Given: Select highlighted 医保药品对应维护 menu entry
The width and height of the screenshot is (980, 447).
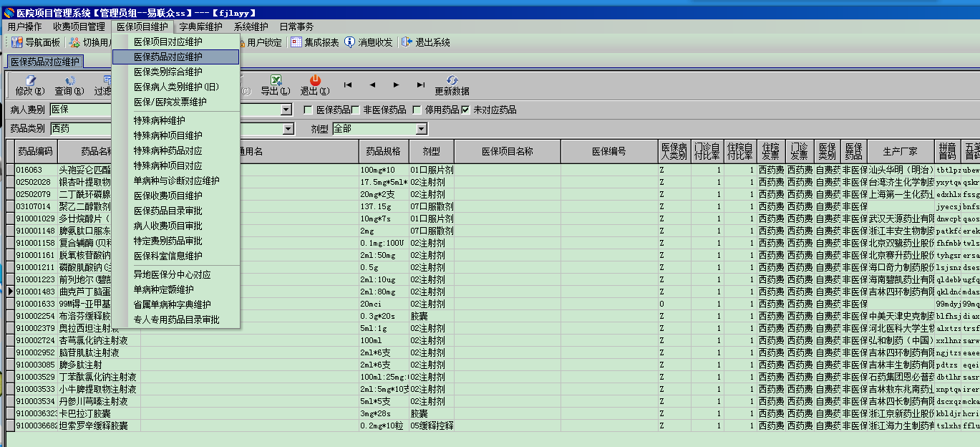Looking at the screenshot, I should point(176,57).
